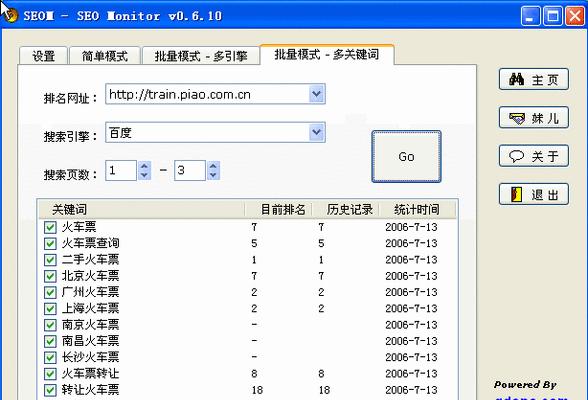
Task: Uncheck the 广州火车票 keyword checkbox
Action: [x=50, y=292]
